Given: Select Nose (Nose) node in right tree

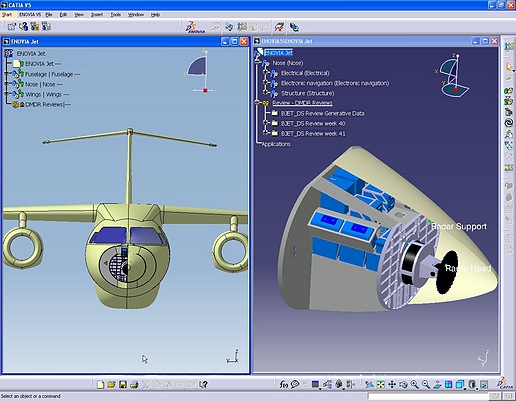Looking at the screenshot, I should tap(288, 63).
